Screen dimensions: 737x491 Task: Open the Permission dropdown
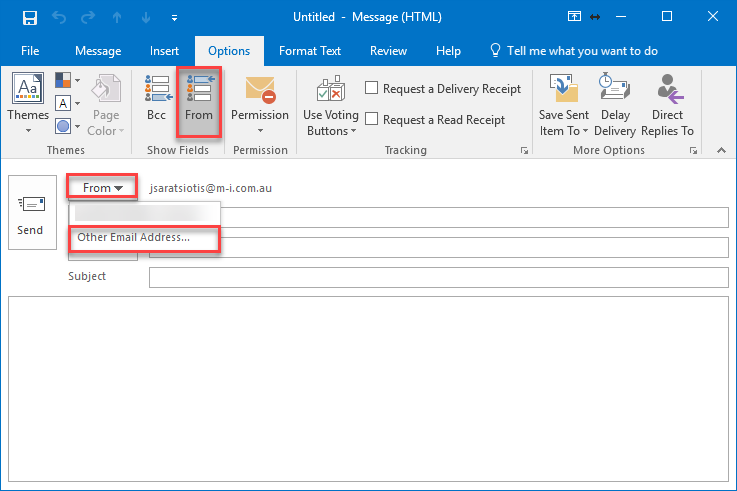[x=260, y=104]
